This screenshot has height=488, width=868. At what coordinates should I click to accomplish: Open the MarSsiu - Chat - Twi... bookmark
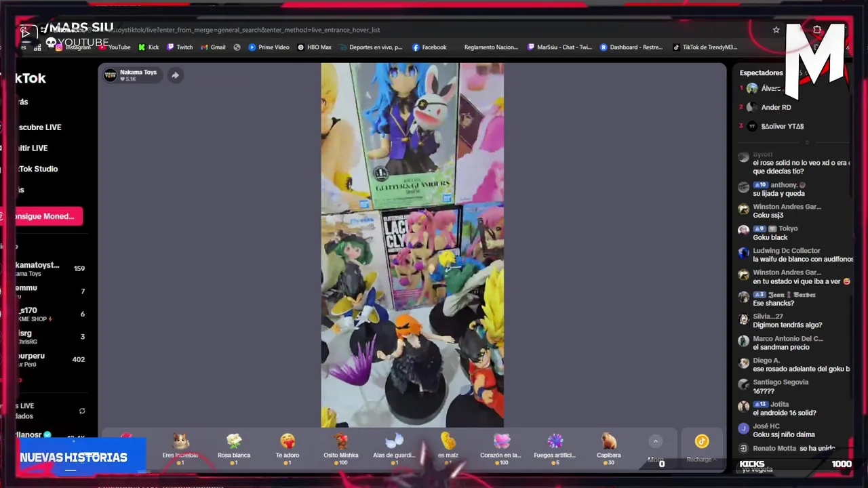[559, 47]
